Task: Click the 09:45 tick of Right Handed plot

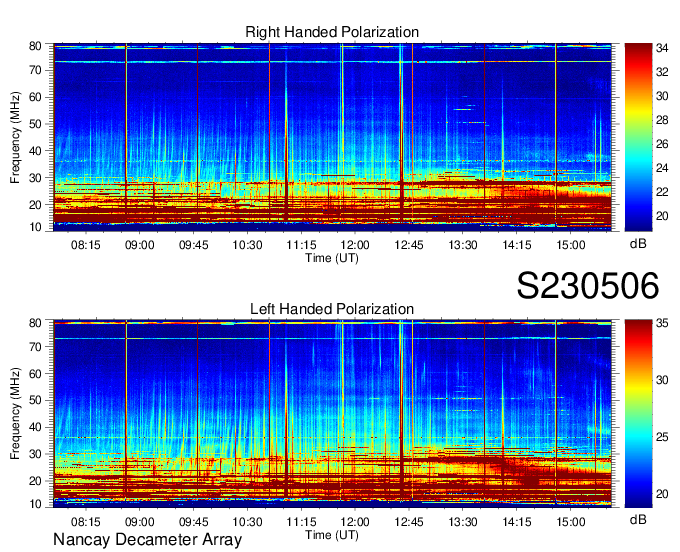Action: coord(193,245)
